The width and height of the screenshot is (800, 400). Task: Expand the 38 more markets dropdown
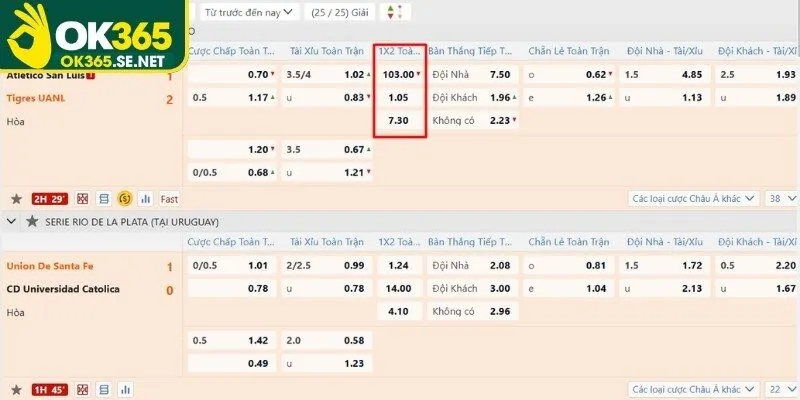point(782,198)
